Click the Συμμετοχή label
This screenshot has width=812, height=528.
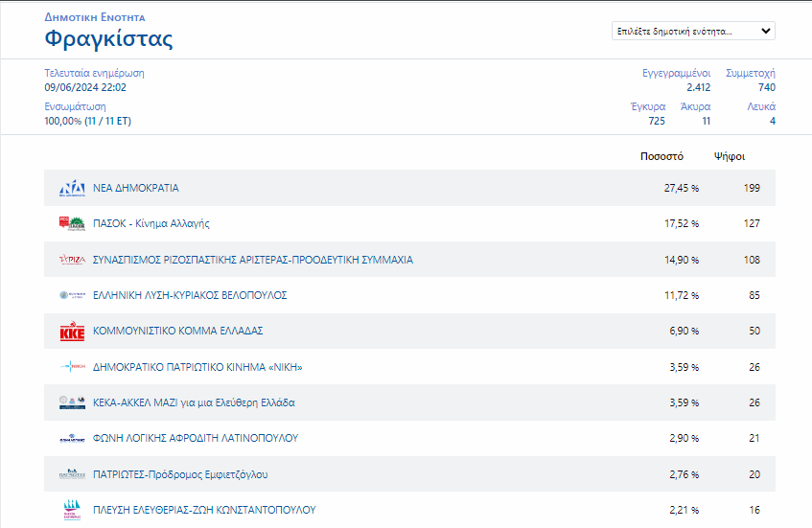click(751, 73)
